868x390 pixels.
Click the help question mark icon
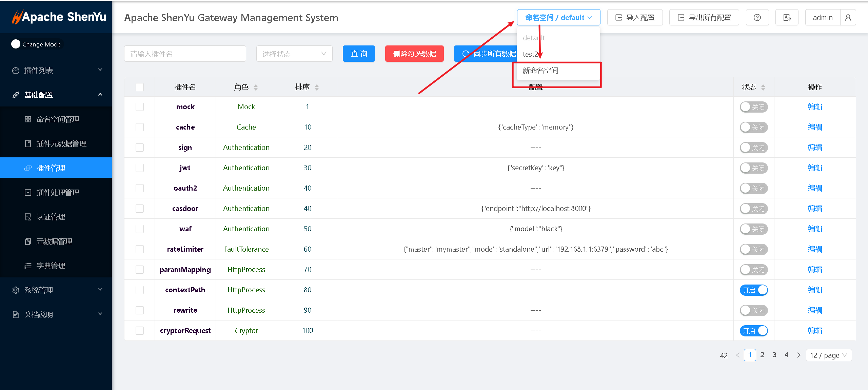click(757, 18)
